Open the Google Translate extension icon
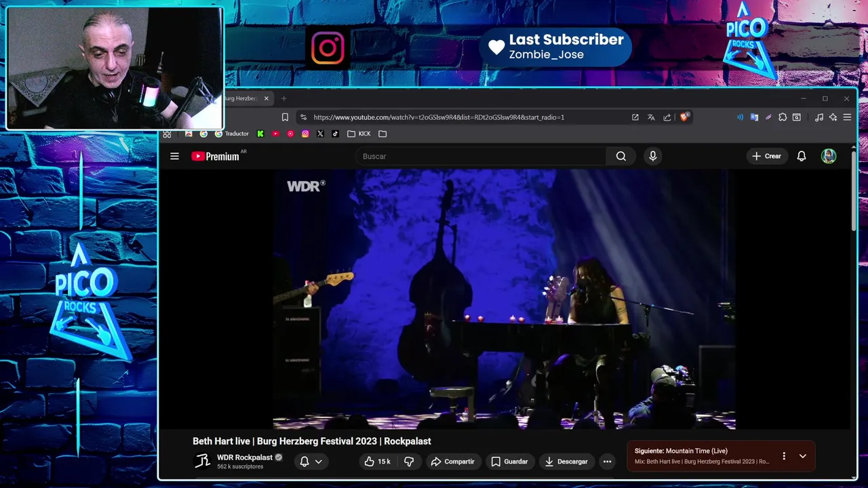This screenshot has width=868, height=488. click(x=754, y=117)
